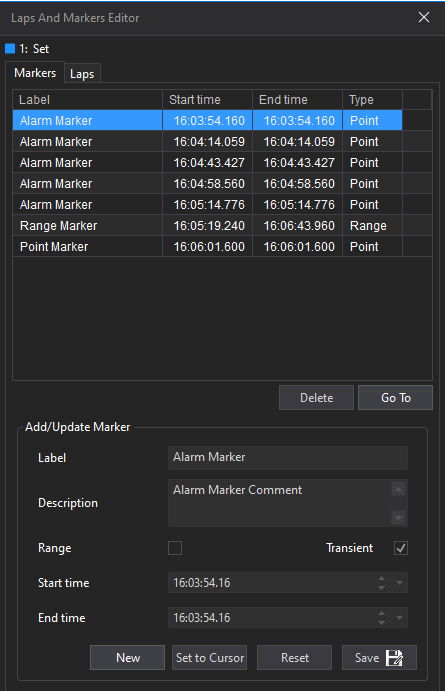Sort by the Start time column header
This screenshot has width=445, height=691.
208,100
